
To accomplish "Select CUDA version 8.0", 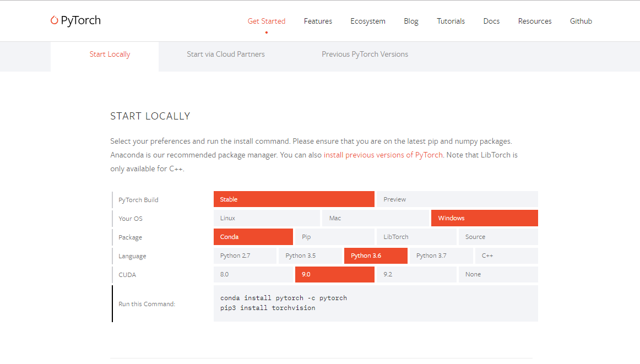I will click(x=253, y=274).
